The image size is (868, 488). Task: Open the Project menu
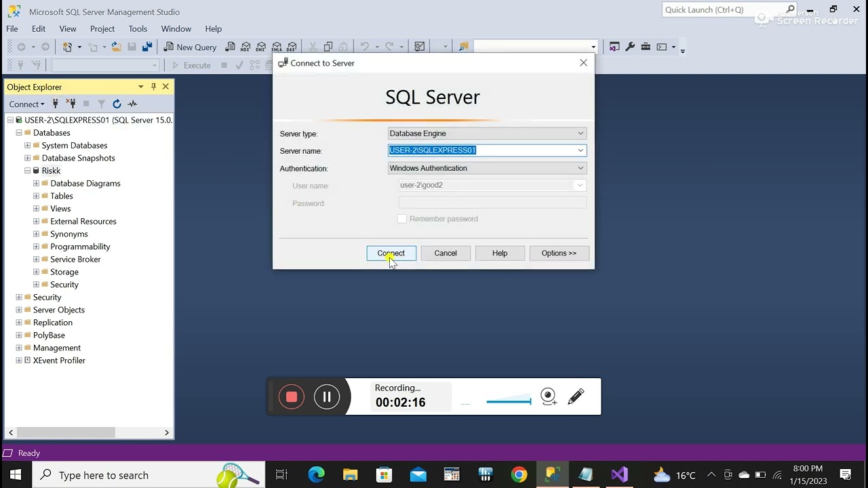tap(102, 28)
